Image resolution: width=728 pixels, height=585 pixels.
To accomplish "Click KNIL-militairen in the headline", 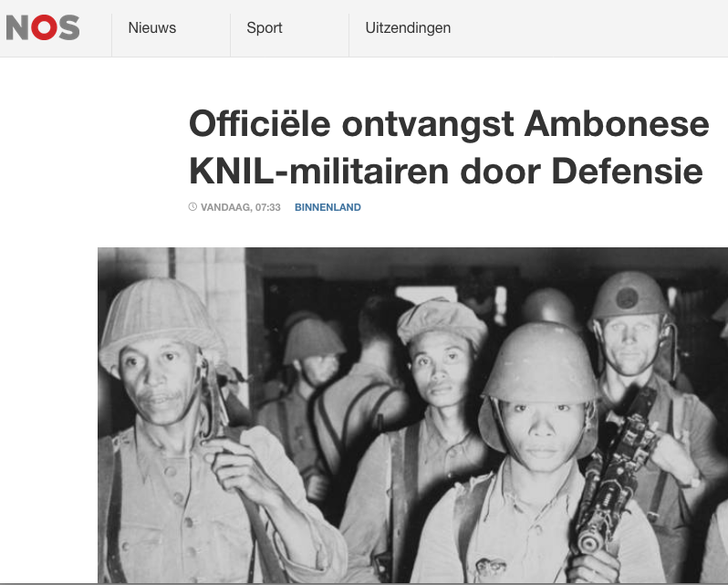I will coord(319,172).
